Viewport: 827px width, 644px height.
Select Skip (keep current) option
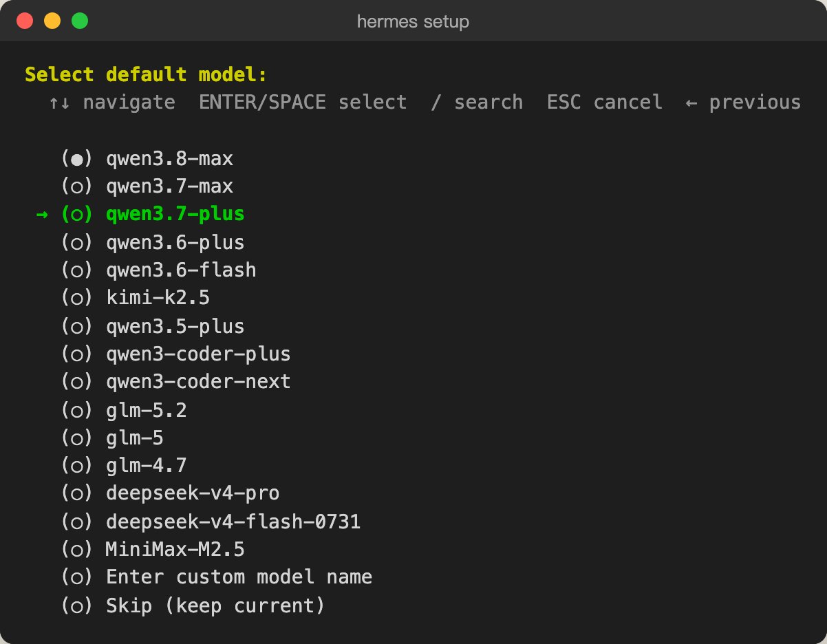193,605
